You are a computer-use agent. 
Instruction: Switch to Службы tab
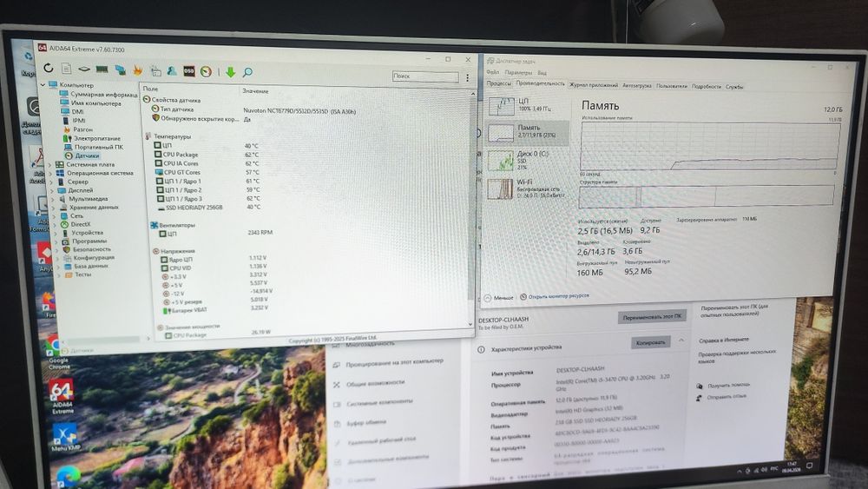coord(734,87)
